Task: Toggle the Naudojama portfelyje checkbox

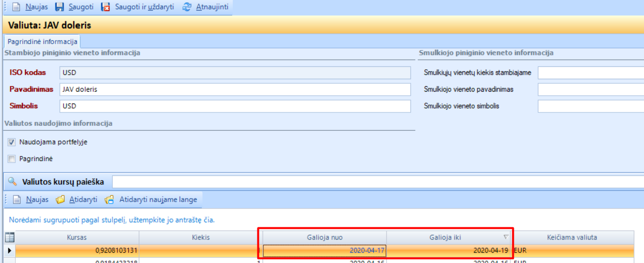Action: [12, 142]
